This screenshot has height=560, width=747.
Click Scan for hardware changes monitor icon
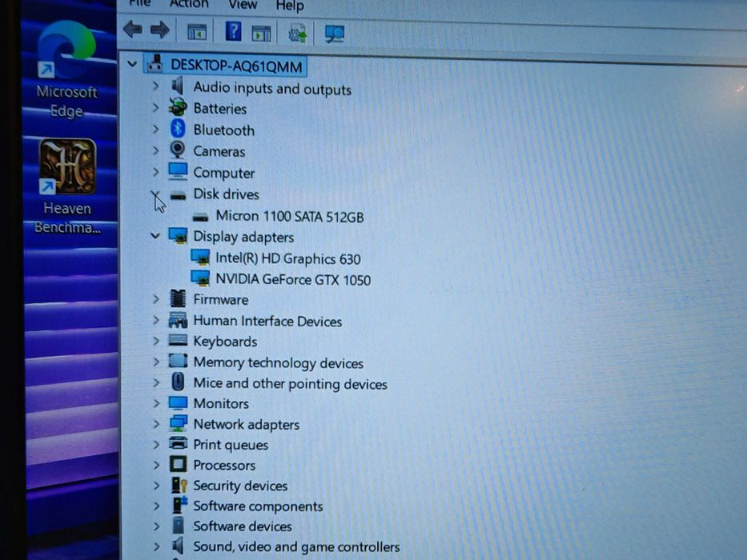335,34
